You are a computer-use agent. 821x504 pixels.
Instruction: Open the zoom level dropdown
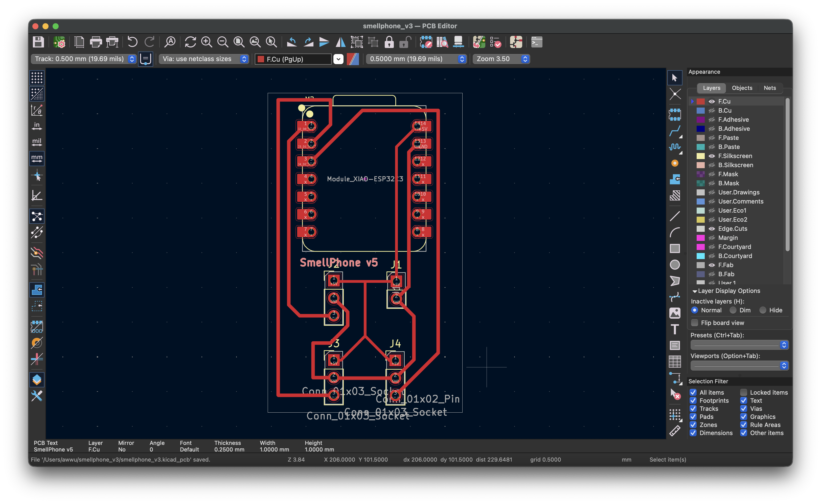click(x=526, y=59)
